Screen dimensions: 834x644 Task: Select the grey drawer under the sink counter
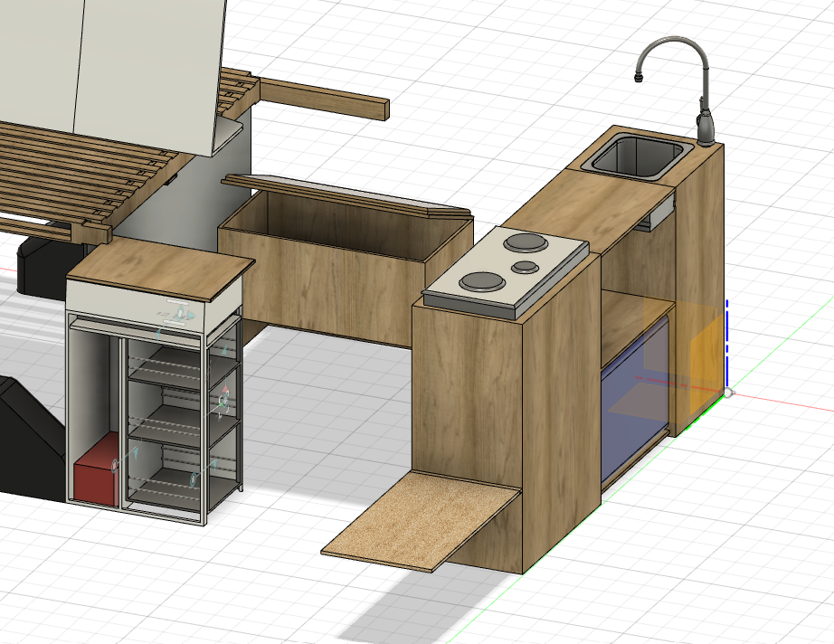pyautogui.click(x=655, y=215)
